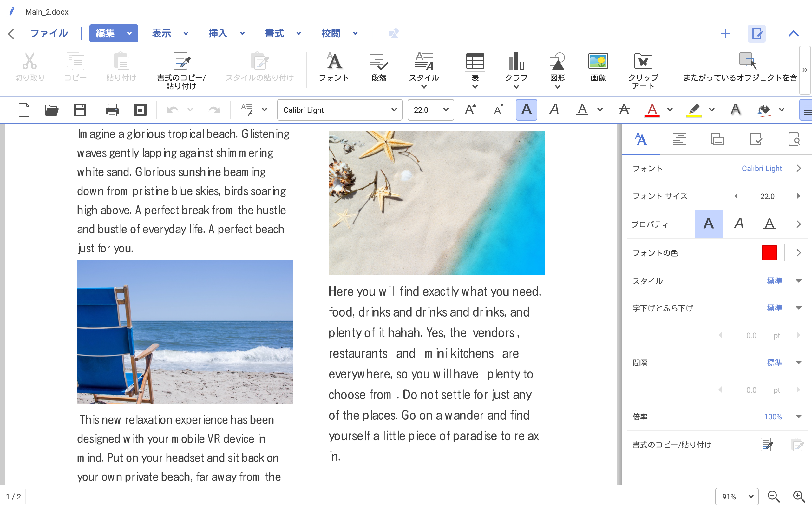Click the redo arrow icon
812x508 pixels.
pos(214,110)
